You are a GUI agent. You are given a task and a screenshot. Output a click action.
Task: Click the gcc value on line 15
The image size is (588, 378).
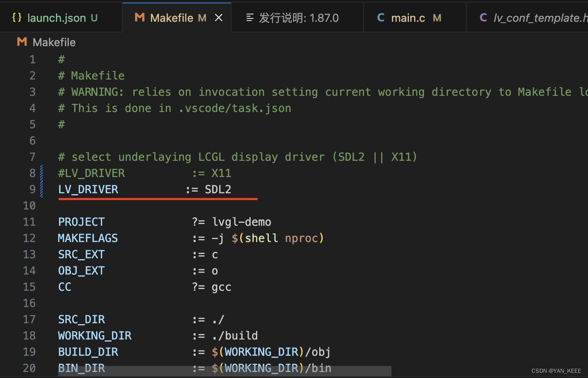coord(221,287)
